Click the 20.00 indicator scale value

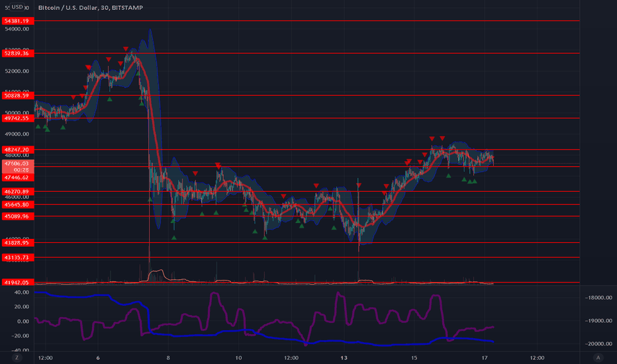(22, 306)
